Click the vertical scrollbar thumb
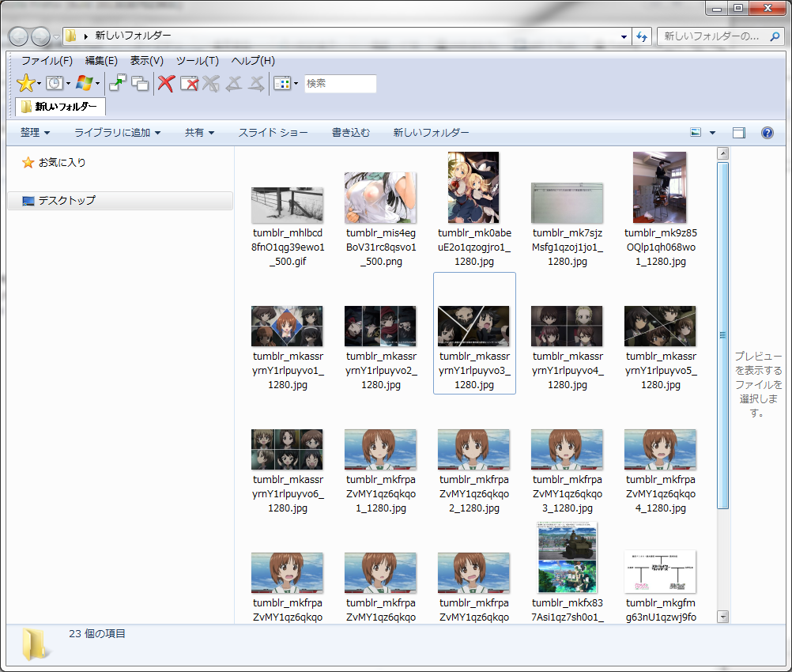 click(x=722, y=335)
